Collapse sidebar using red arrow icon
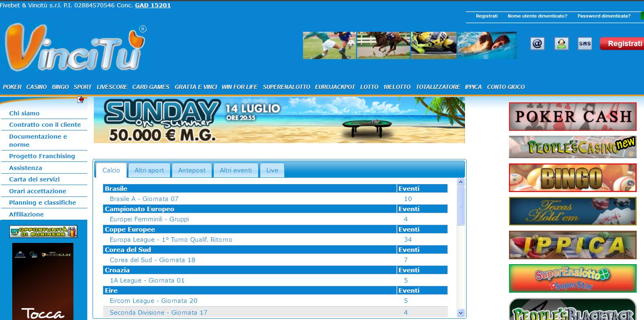The height and width of the screenshot is (320, 644). pyautogui.click(x=81, y=99)
